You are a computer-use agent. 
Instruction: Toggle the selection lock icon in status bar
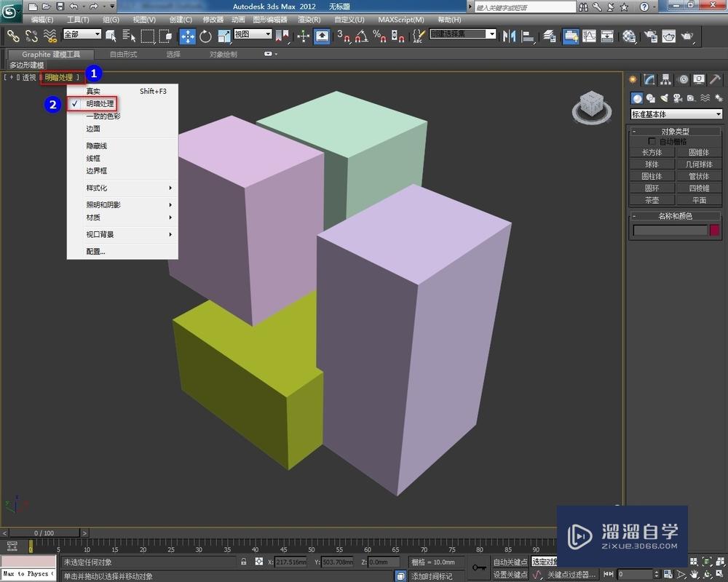pos(244,562)
